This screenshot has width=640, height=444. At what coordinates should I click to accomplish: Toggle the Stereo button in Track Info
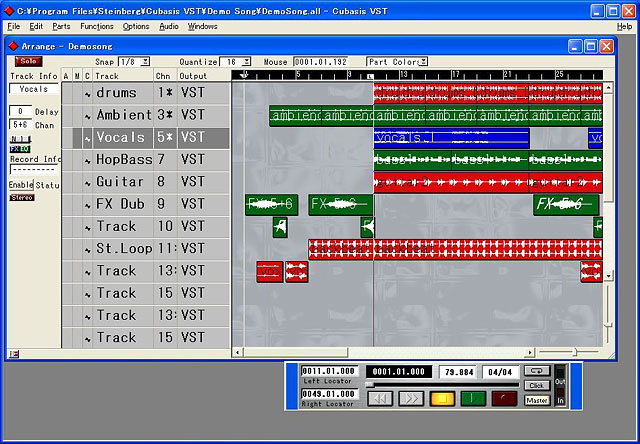coord(22,198)
